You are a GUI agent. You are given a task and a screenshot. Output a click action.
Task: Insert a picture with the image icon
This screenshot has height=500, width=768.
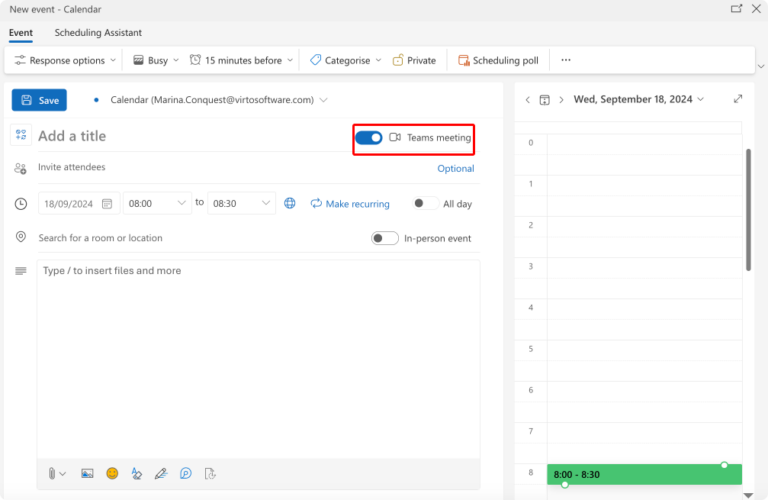tap(87, 474)
